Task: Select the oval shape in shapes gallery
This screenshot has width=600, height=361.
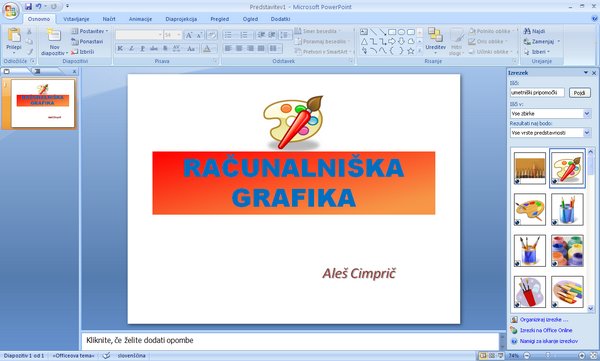Action: 401,32
